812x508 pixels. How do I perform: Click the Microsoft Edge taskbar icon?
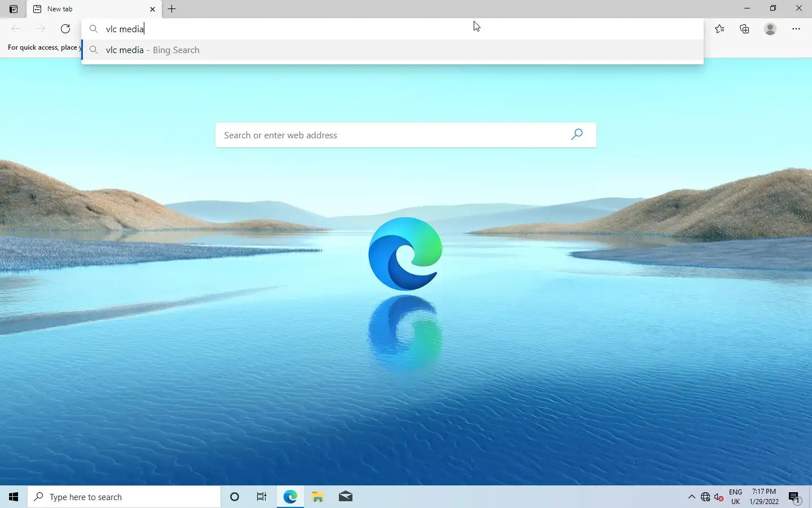[290, 497]
